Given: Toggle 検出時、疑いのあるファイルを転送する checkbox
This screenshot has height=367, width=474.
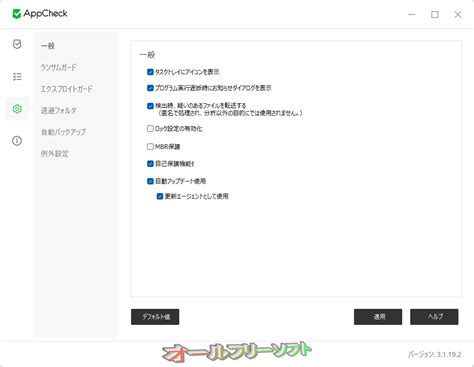Looking at the screenshot, I should (x=150, y=106).
